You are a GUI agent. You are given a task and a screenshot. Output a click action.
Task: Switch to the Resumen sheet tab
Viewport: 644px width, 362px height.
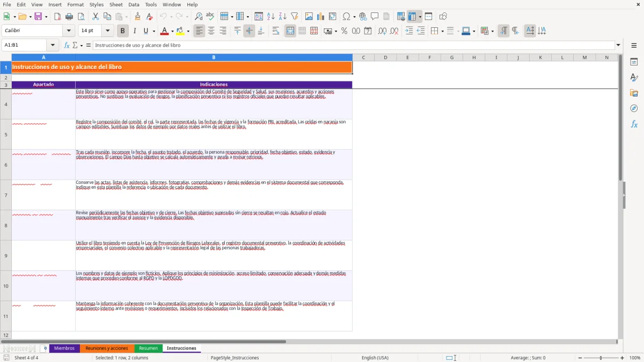pos(149,349)
